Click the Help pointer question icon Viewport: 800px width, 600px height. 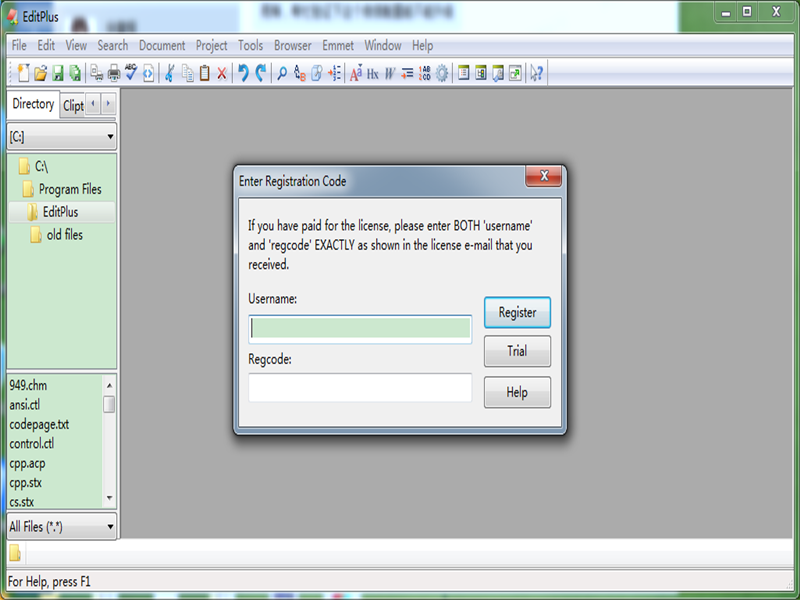[x=536, y=73]
